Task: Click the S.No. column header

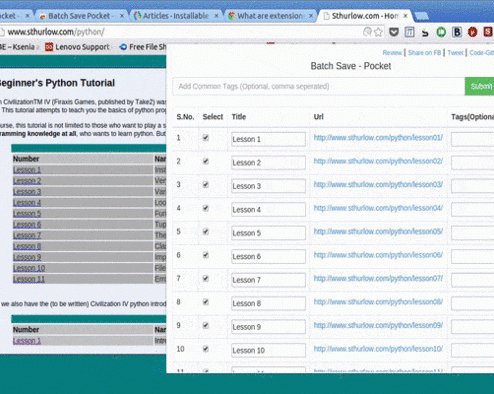Action: [x=185, y=117]
